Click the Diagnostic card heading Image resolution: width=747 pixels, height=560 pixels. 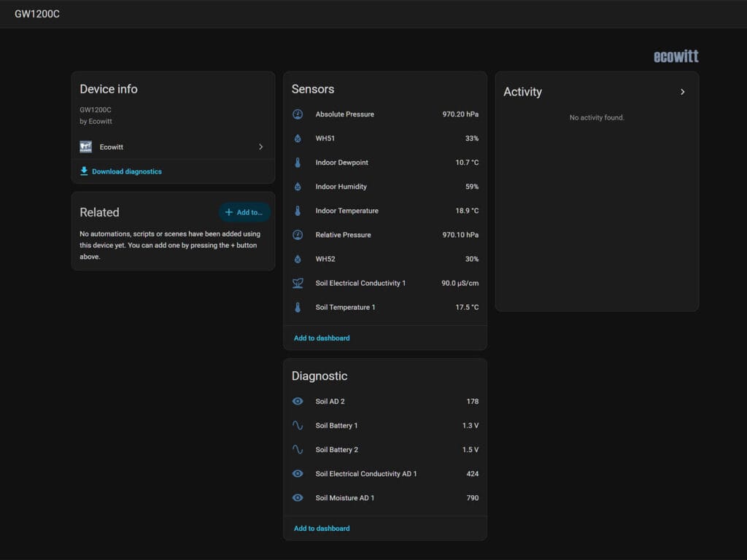click(320, 376)
